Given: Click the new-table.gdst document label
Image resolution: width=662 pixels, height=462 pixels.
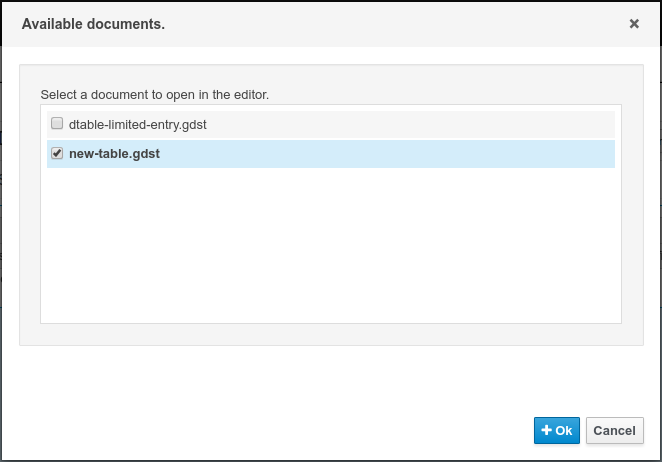Looking at the screenshot, I should 114,154.
